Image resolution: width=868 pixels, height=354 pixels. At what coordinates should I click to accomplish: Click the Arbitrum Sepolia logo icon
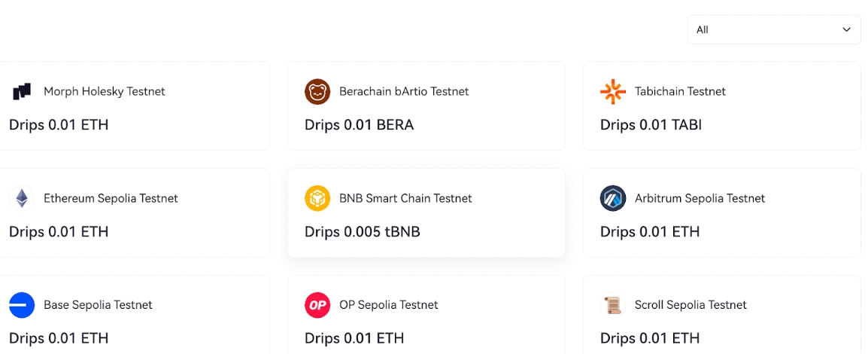coord(613,199)
